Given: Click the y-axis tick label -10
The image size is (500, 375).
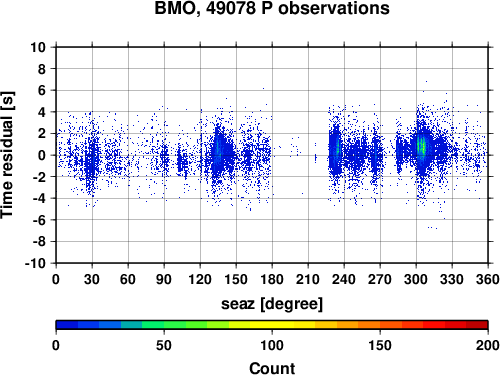Looking at the screenshot, I should pos(35,263).
